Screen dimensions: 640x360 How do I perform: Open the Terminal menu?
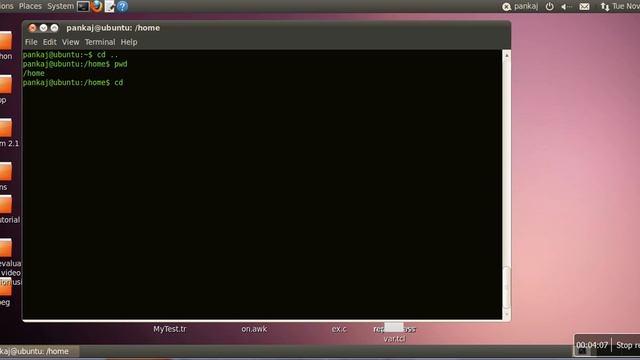[x=100, y=42]
